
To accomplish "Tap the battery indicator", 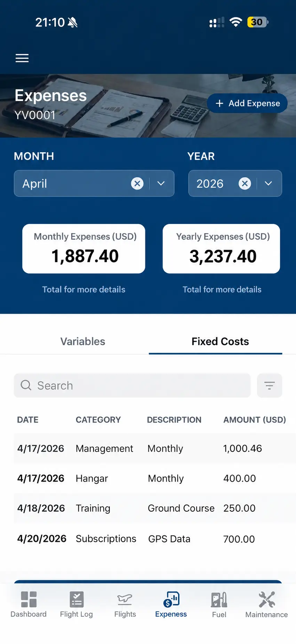I will point(258,22).
